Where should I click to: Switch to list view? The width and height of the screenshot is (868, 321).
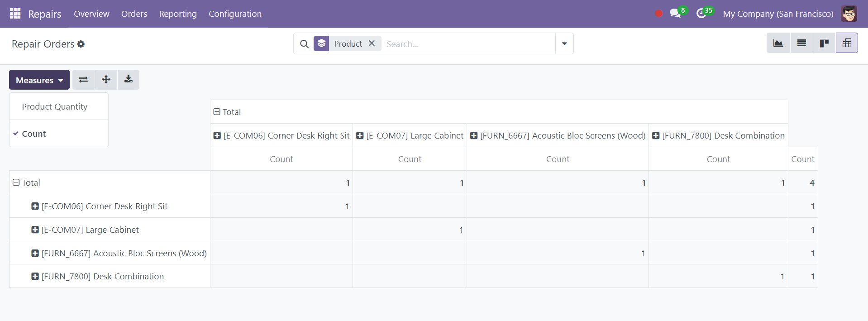[801, 43]
